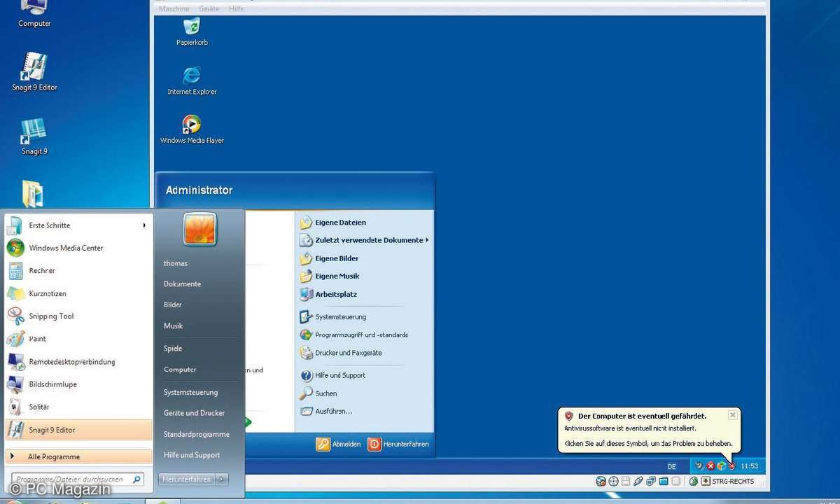840x504 pixels.
Task: Click the shared folders status icon
Action: (663, 481)
